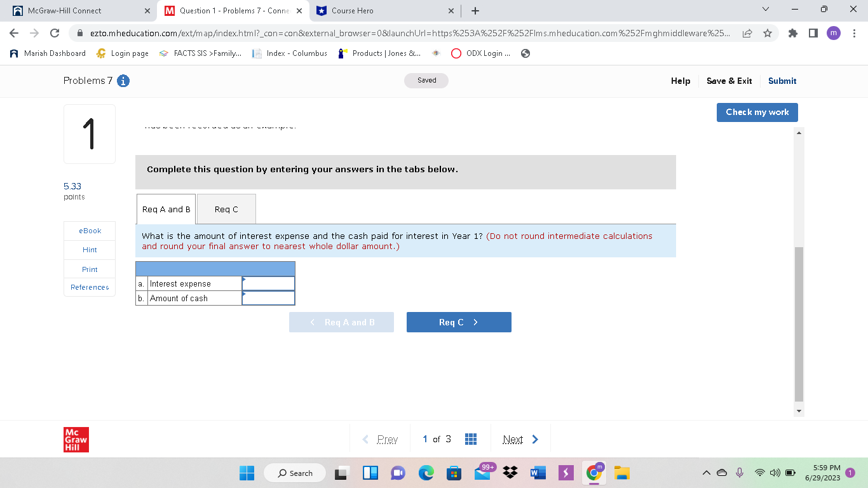
Task: Open the Mail app showing 99+ notifications
Action: (x=482, y=473)
